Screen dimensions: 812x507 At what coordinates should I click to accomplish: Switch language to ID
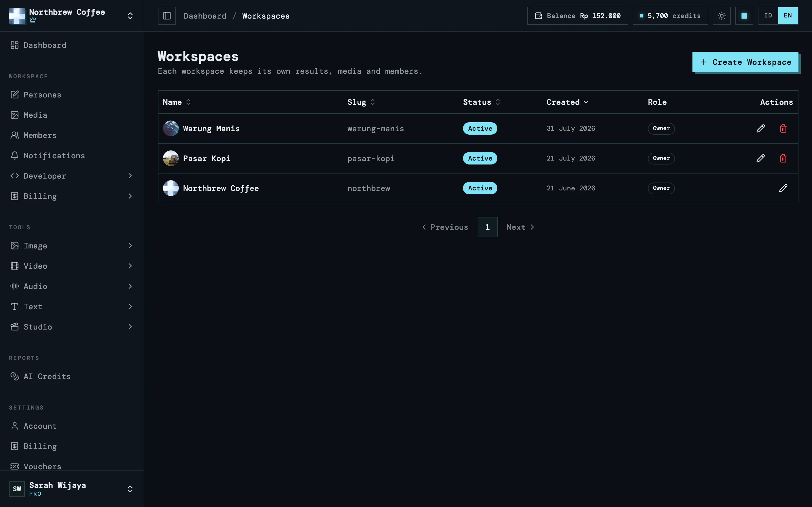click(768, 16)
